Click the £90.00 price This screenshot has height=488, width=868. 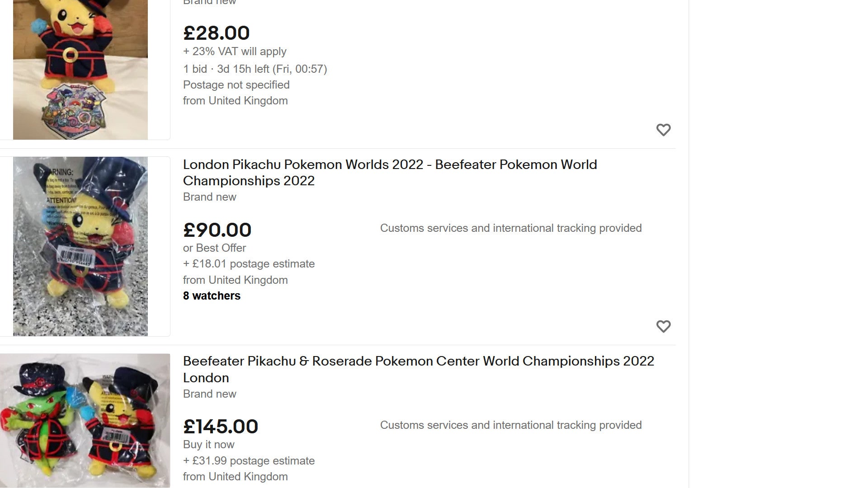point(217,230)
